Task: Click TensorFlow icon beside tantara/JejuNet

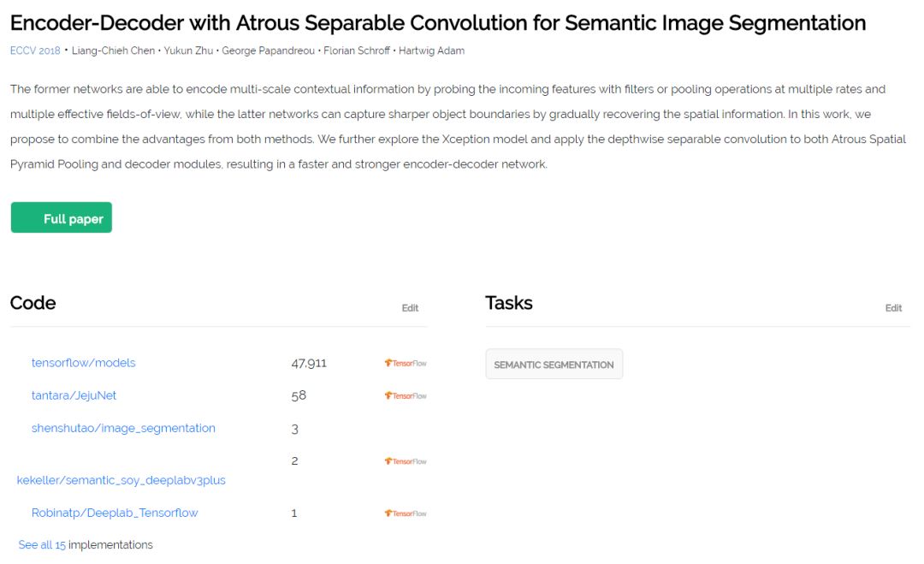Action: [406, 396]
